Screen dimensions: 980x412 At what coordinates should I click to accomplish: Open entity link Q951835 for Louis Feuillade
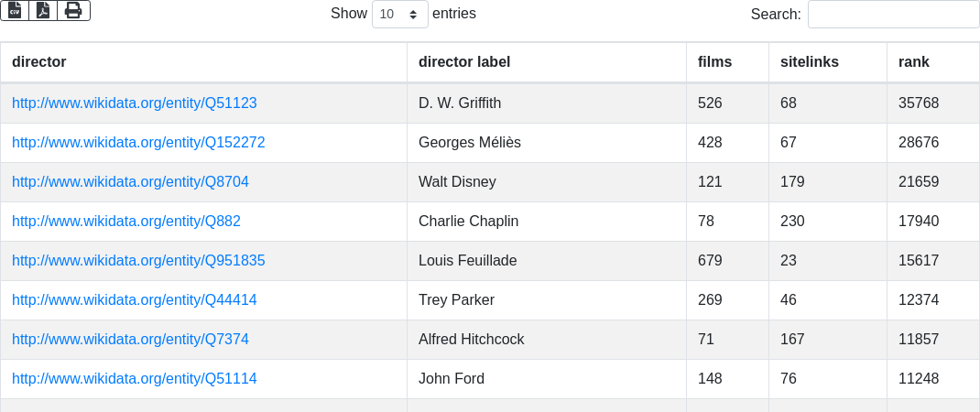pyautogui.click(x=138, y=261)
